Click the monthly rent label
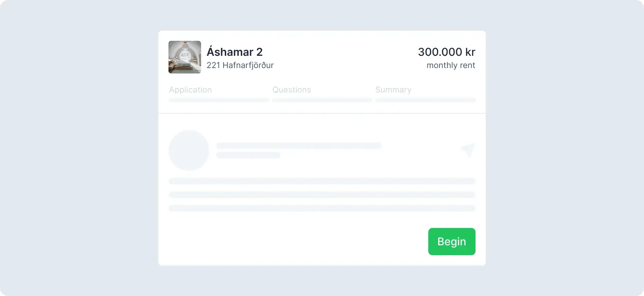This screenshot has height=296, width=644. (450, 65)
